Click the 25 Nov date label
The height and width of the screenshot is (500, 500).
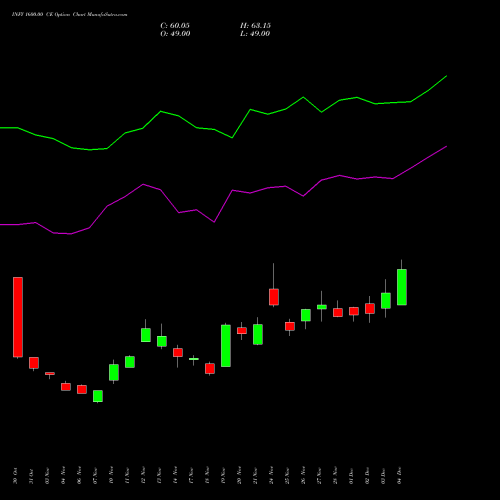[x=287, y=476]
